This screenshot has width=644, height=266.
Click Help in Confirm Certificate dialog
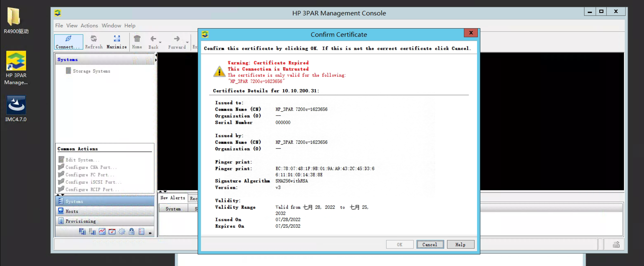pos(461,244)
